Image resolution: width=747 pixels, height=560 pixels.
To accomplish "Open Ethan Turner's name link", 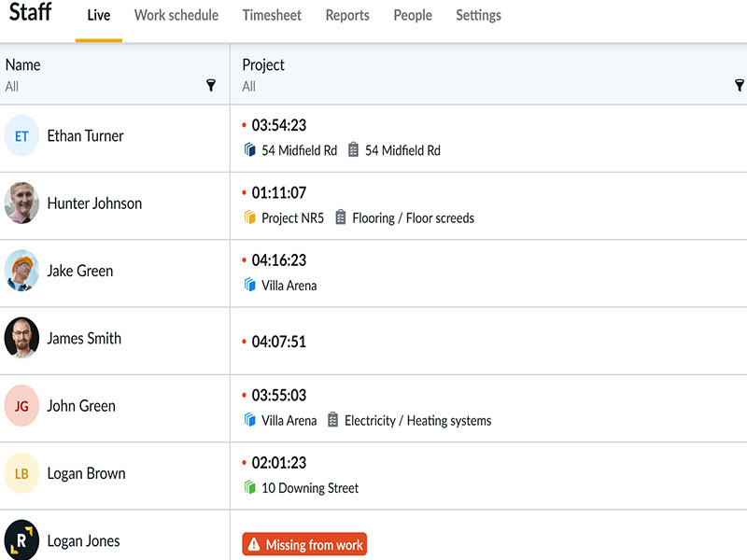I will coord(85,136).
